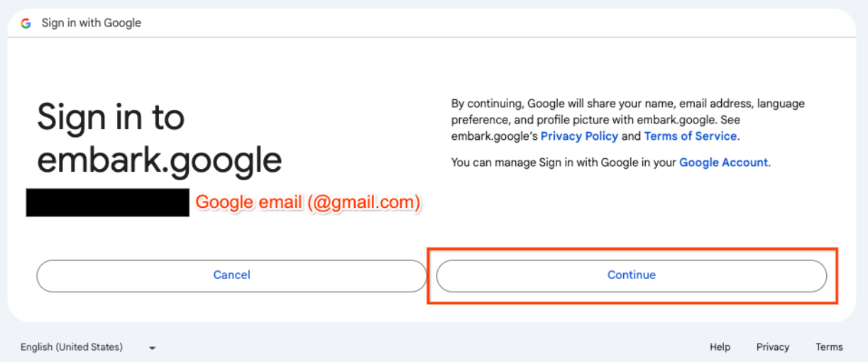
Task: Click the red 'Google email (@gmail.com)' annotation
Action: [308, 203]
